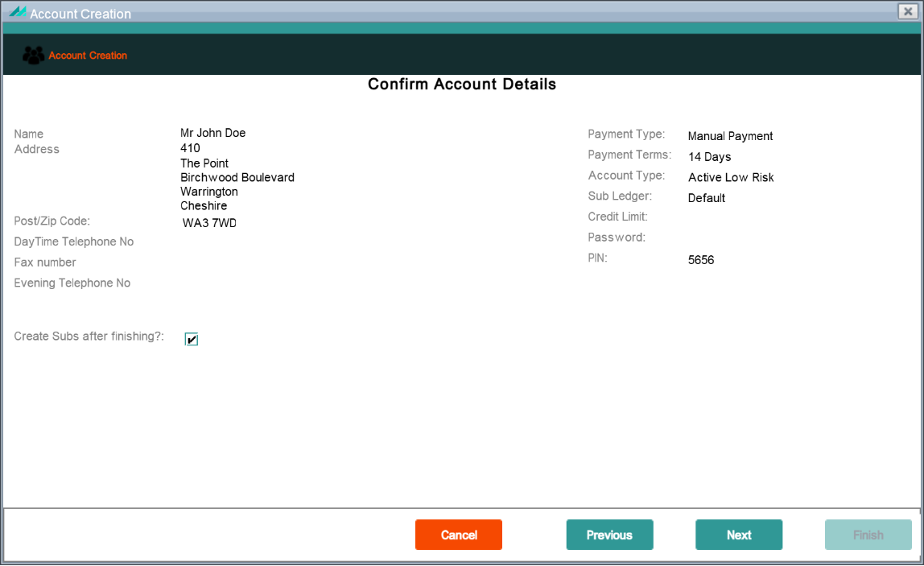Select the orange Account Creation header link

pyautogui.click(x=88, y=56)
